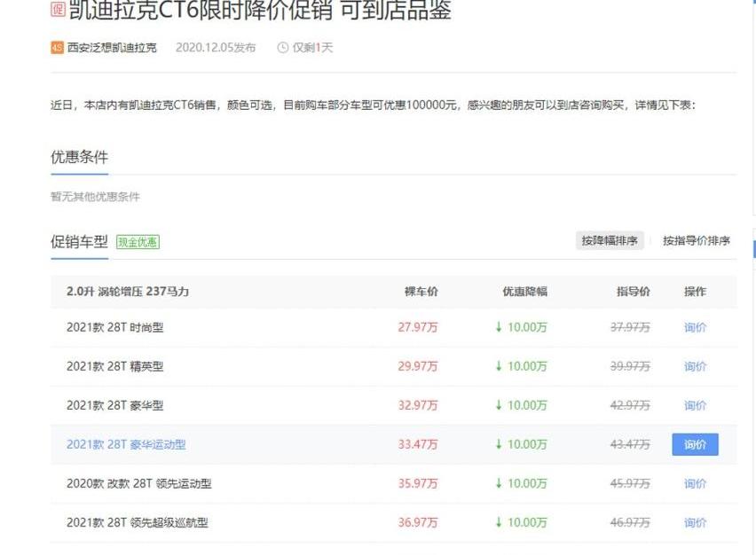Sort by 按降幅排序
Image resolution: width=756 pixels, height=555 pixels.
click(610, 240)
